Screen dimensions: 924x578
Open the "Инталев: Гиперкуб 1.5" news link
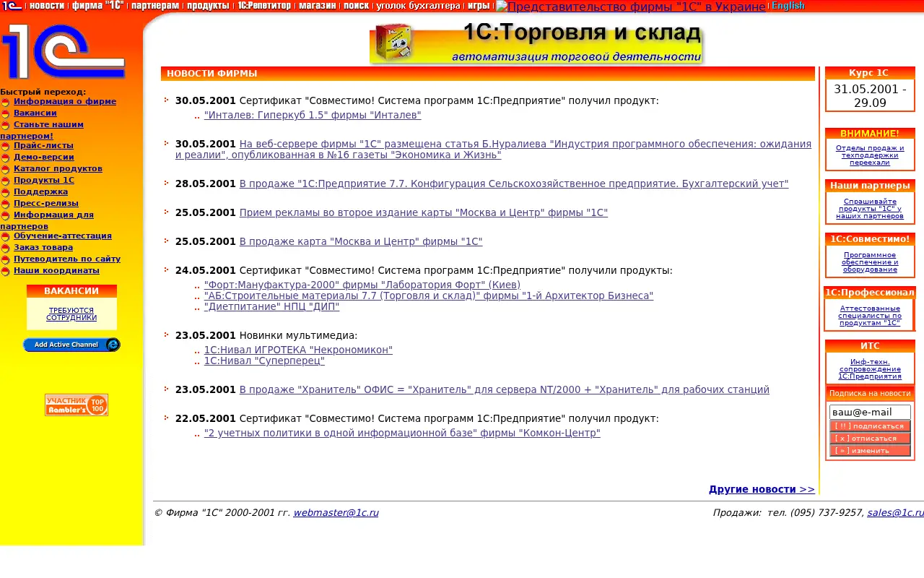point(313,115)
